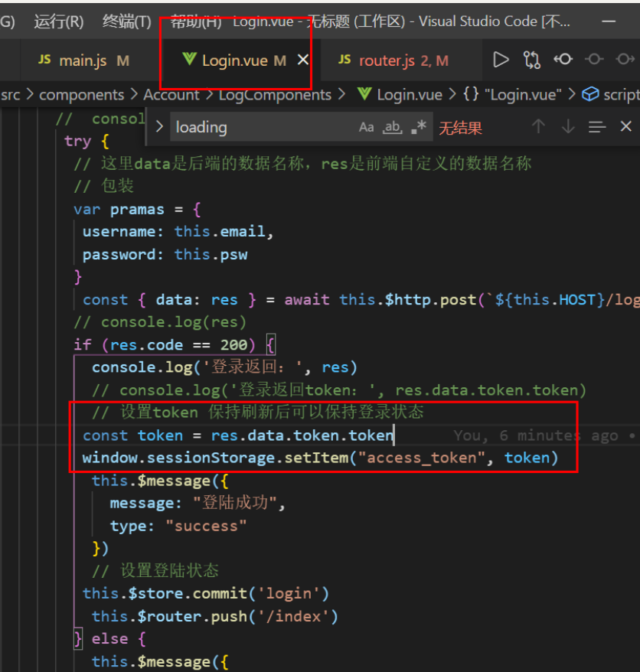Click the {} "Login.vue" symbol breadcrumb

point(512,95)
